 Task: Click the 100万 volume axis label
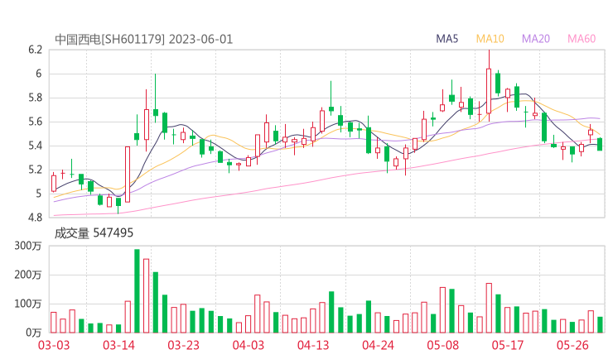[27, 304]
